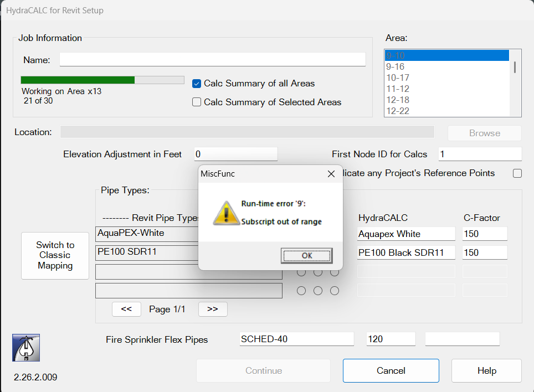Screen dimensions: 534x392
Task: Select area 12-18 in Area list
Action: (x=398, y=100)
